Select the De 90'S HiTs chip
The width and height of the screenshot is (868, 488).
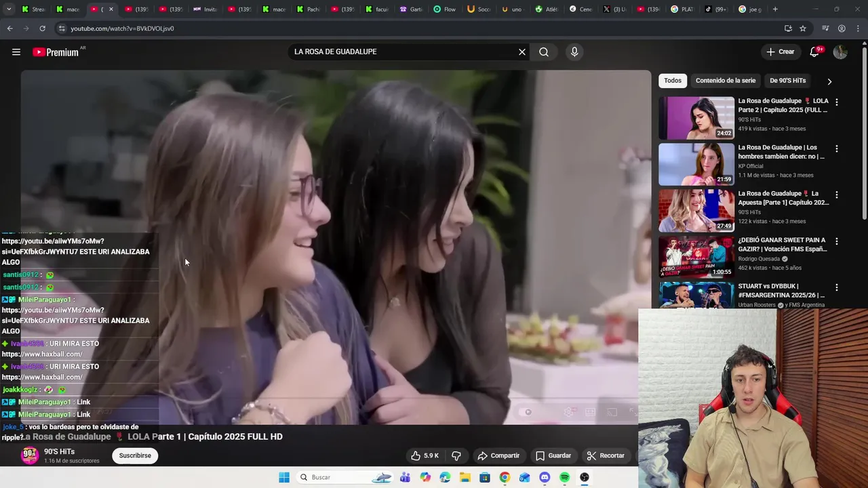[788, 81]
